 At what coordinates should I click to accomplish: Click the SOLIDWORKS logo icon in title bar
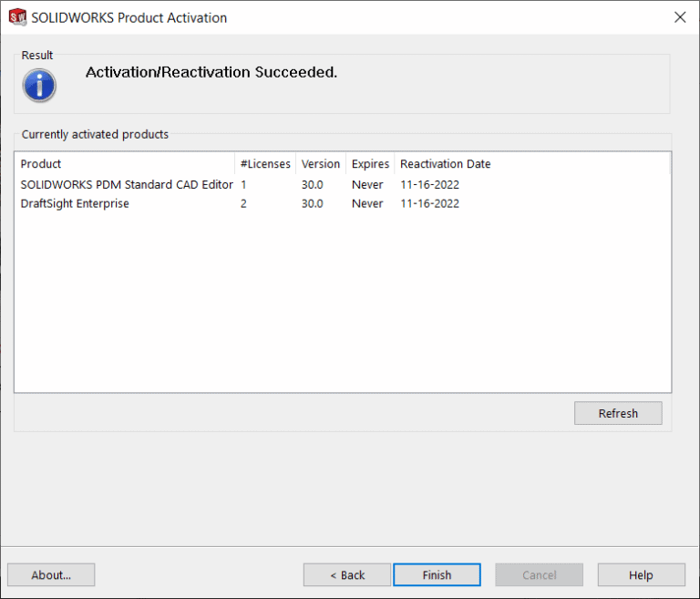coord(16,17)
